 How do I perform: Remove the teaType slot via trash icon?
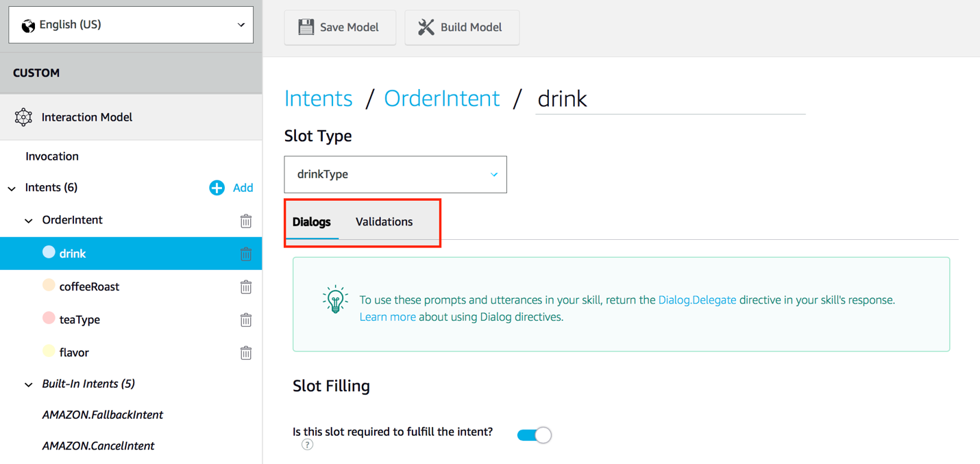point(246,320)
